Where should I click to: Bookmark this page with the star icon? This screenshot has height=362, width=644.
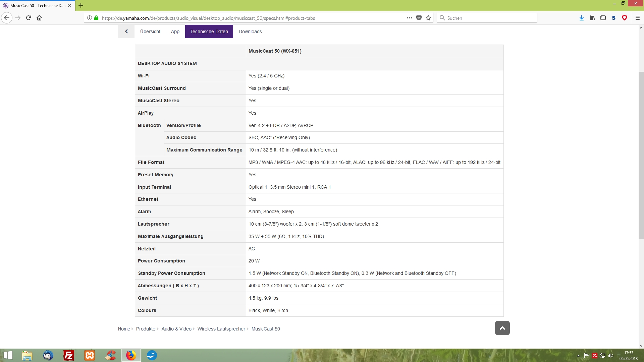coord(428,18)
